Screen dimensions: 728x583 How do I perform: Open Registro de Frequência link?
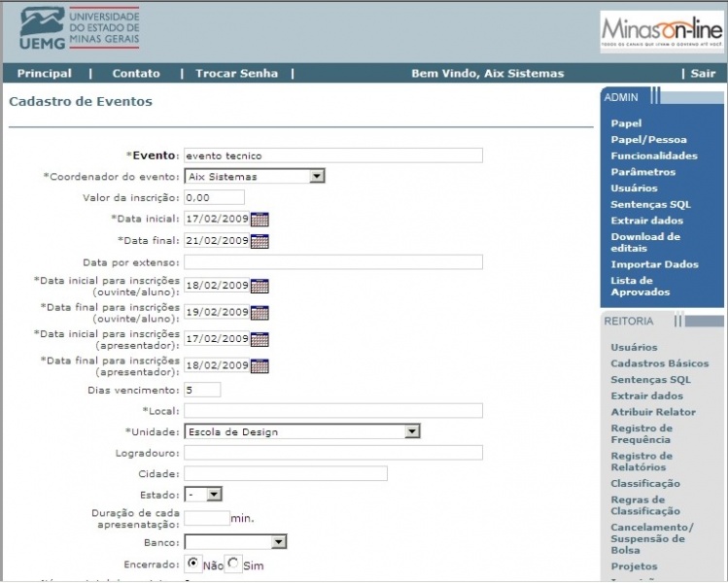click(x=641, y=433)
